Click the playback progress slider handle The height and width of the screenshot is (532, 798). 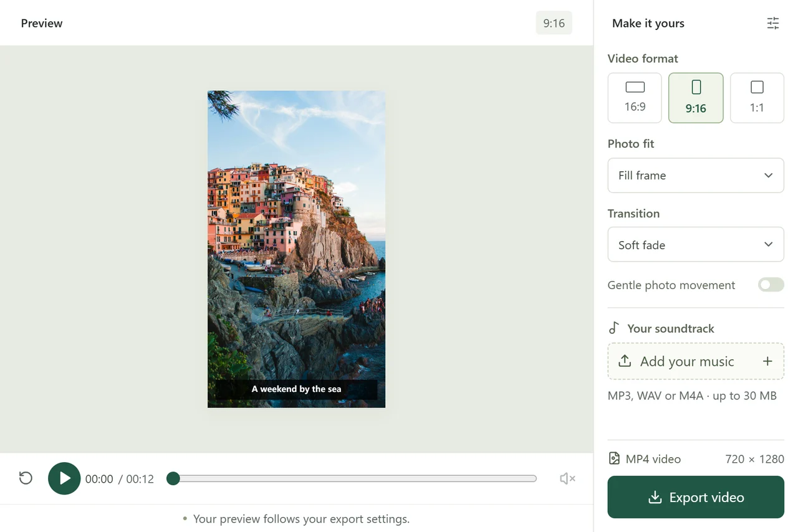(173, 478)
